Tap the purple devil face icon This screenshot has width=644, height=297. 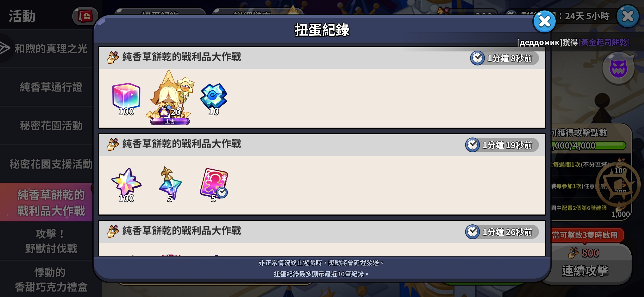(618, 68)
